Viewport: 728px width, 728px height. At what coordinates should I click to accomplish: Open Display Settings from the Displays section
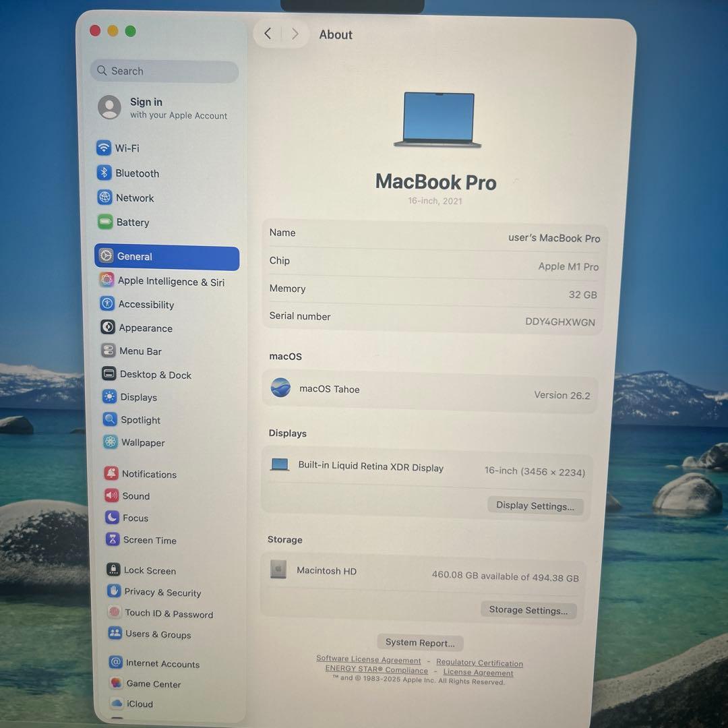535,506
